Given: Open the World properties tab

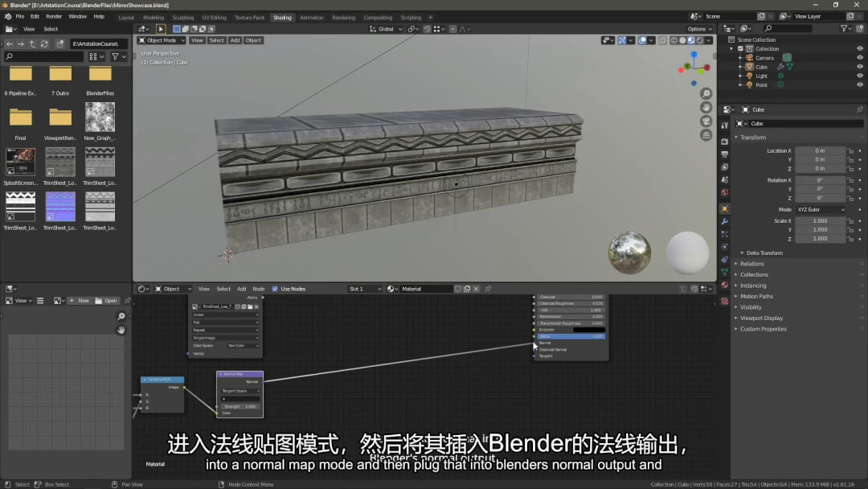Looking at the screenshot, I should click(x=725, y=193).
